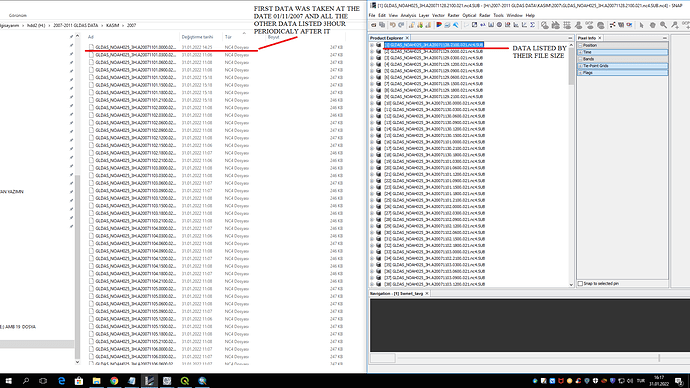Image resolution: width=690 pixels, height=388 pixels.
Task: Expand the Time section in Pixel Info
Action: tap(580, 52)
